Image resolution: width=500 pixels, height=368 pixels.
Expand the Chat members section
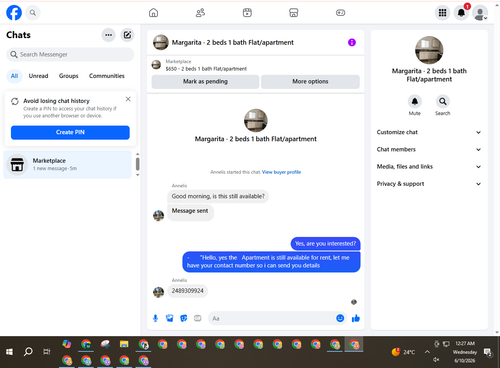[429, 149]
